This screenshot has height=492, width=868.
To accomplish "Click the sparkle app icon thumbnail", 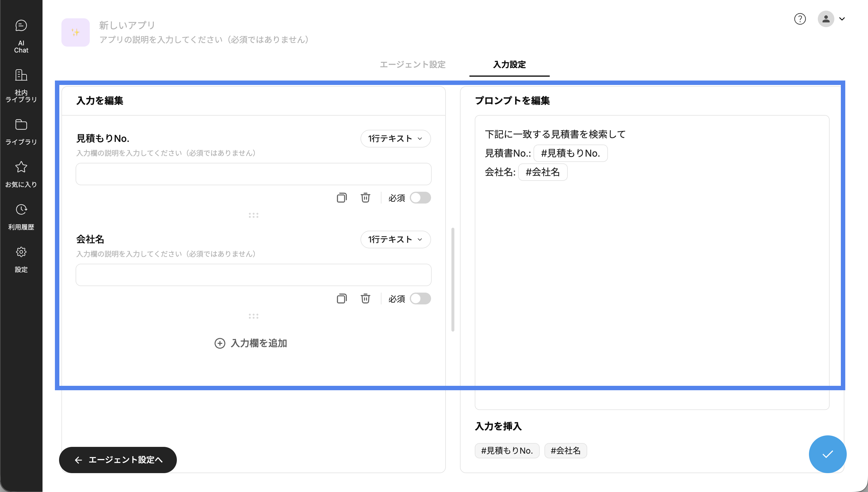I will pos(75,32).
